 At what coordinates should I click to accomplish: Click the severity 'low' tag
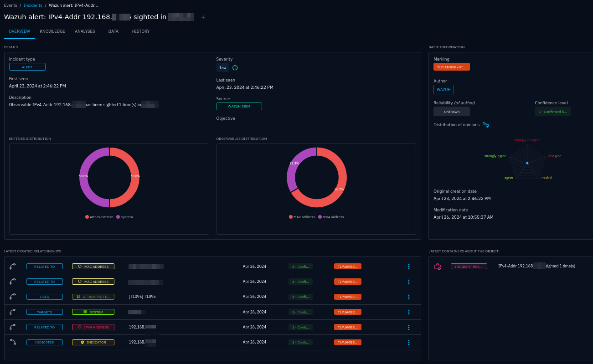(222, 68)
